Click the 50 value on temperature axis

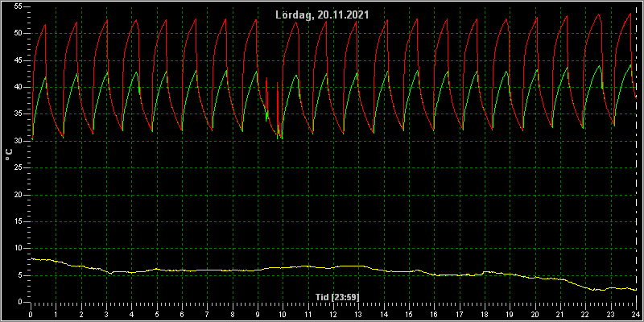click(17, 34)
